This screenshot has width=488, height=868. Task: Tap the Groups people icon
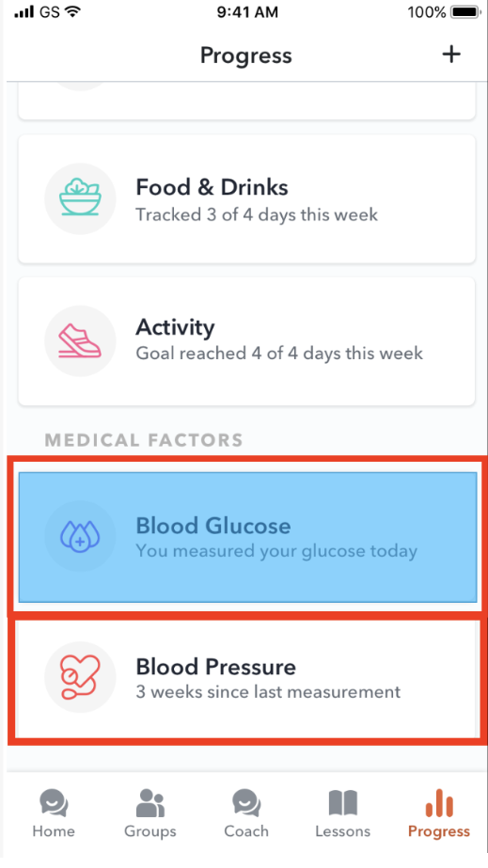tap(150, 803)
